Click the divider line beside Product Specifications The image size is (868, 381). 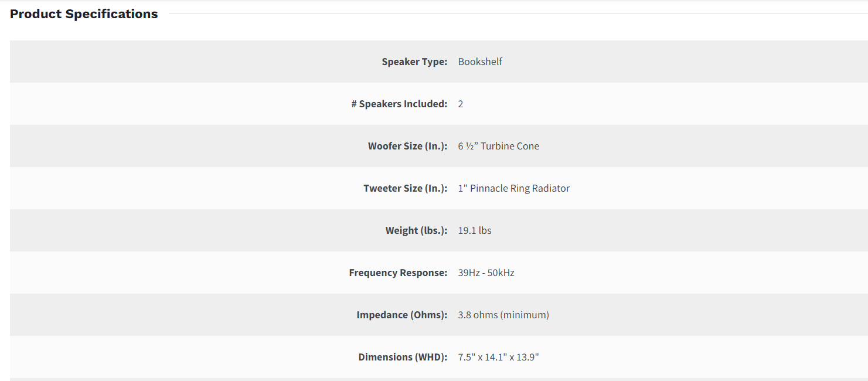click(x=516, y=13)
